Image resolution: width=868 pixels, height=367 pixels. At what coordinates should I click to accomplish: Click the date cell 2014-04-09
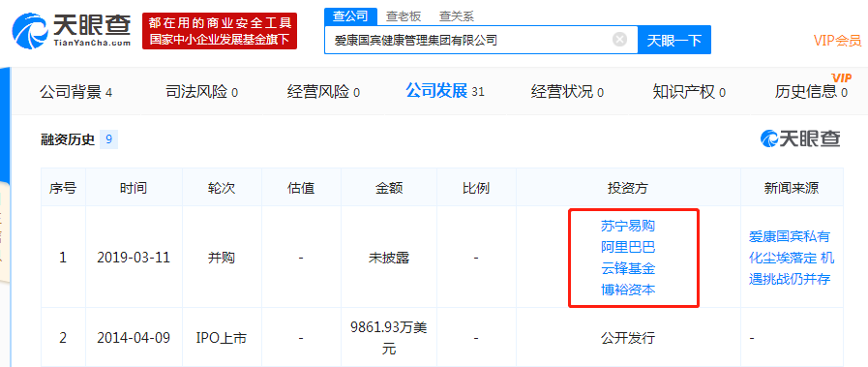point(134,338)
